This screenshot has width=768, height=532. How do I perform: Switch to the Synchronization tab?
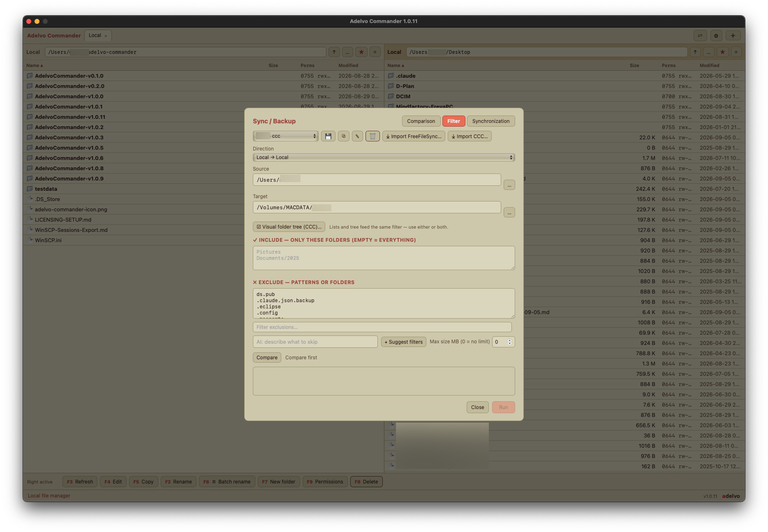coord(491,121)
